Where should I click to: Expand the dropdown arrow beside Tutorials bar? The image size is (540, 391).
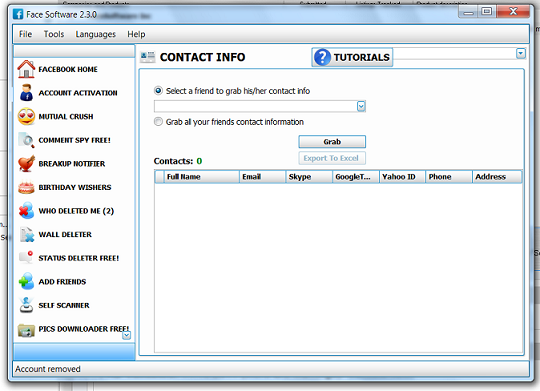tap(521, 53)
